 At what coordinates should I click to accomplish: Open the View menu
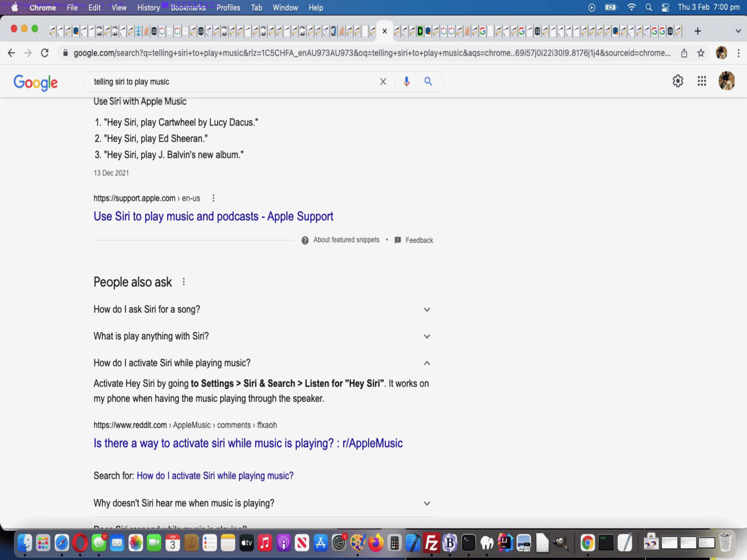pyautogui.click(x=119, y=8)
